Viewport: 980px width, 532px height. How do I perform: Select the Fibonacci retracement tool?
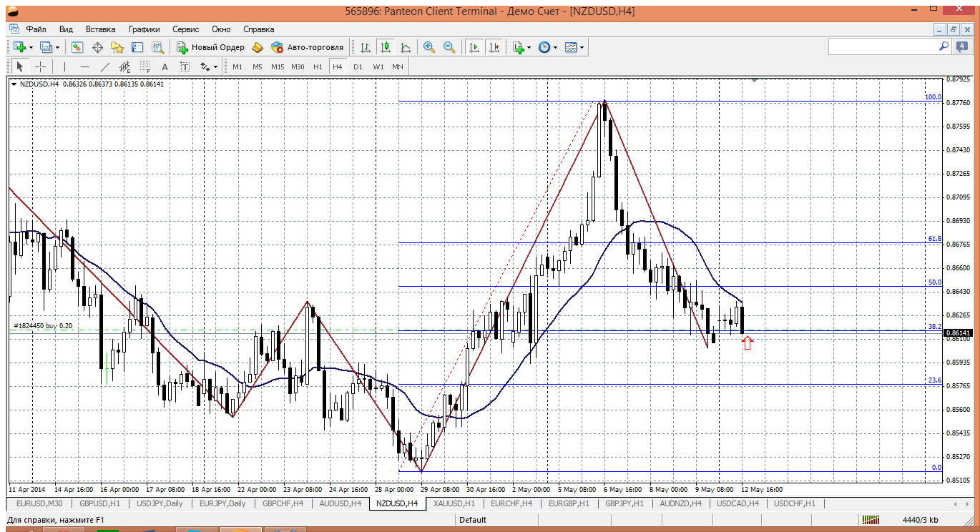pyautogui.click(x=145, y=66)
